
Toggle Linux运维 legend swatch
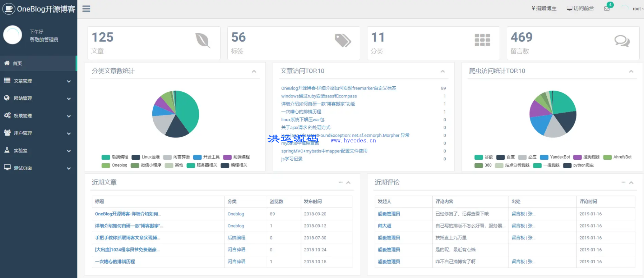(x=136, y=157)
